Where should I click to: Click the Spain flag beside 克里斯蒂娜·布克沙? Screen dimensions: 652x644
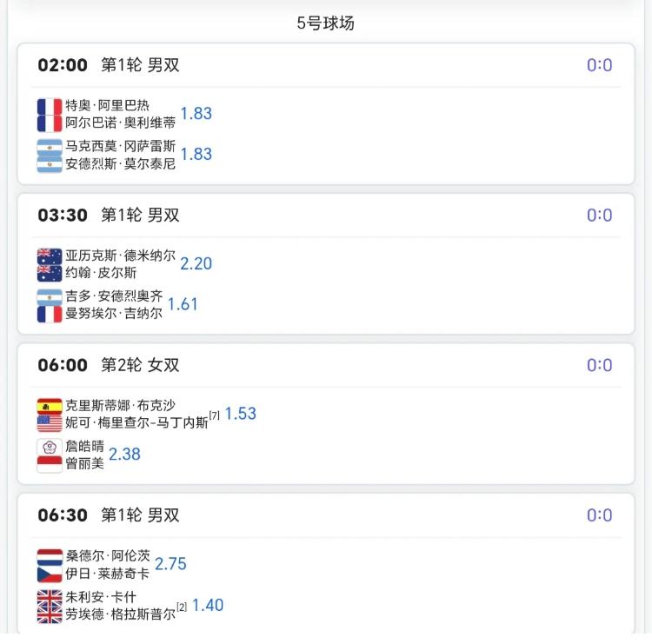[50, 406]
